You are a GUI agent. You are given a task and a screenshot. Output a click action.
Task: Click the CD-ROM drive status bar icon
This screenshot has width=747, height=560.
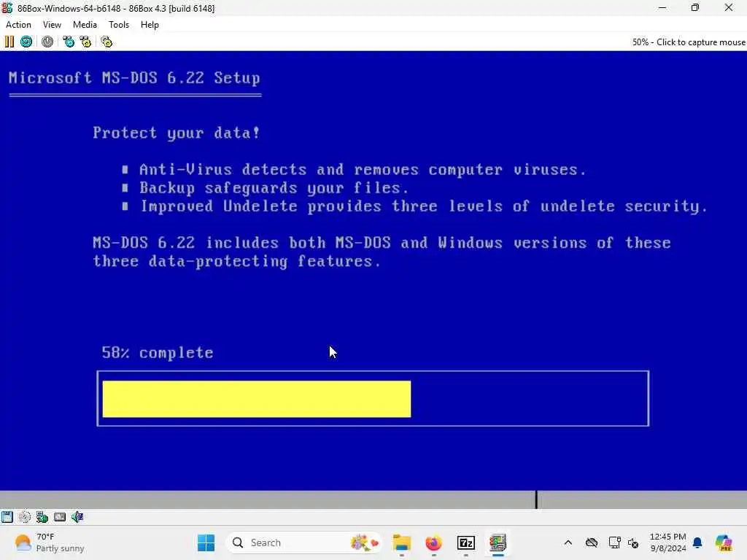pos(24,517)
